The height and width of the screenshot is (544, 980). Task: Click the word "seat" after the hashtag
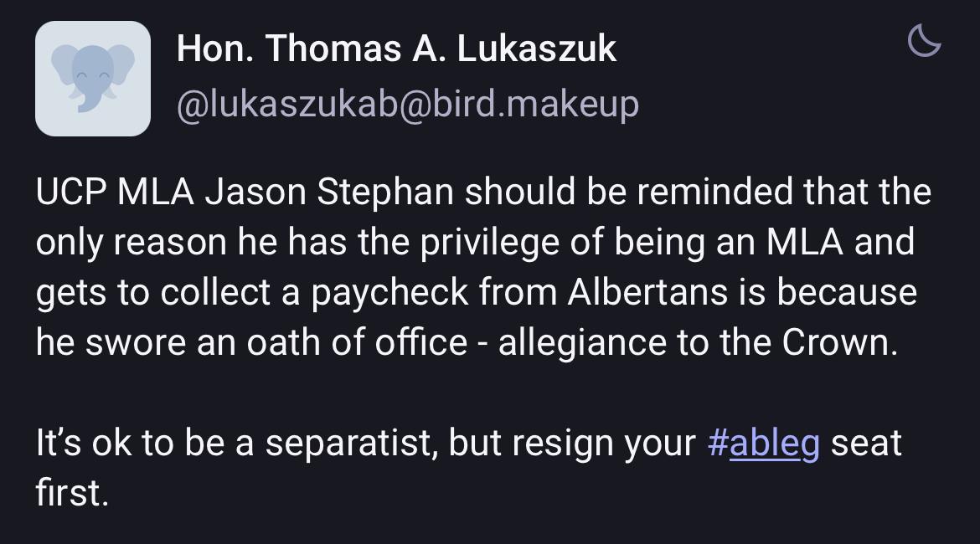pyautogui.click(x=866, y=443)
